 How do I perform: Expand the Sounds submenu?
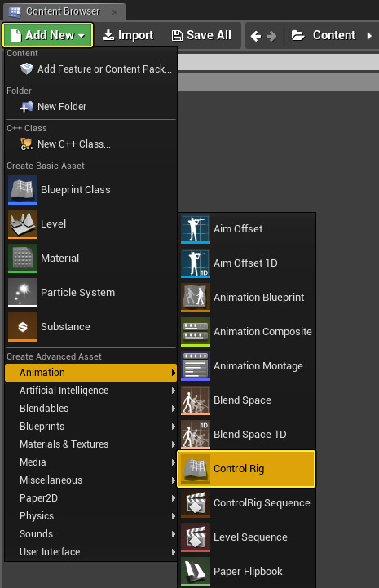[90, 534]
